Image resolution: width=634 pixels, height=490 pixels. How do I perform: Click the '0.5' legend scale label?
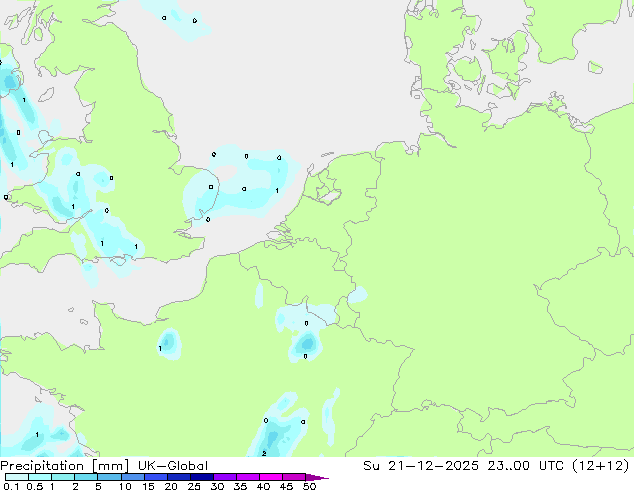pos(34,486)
